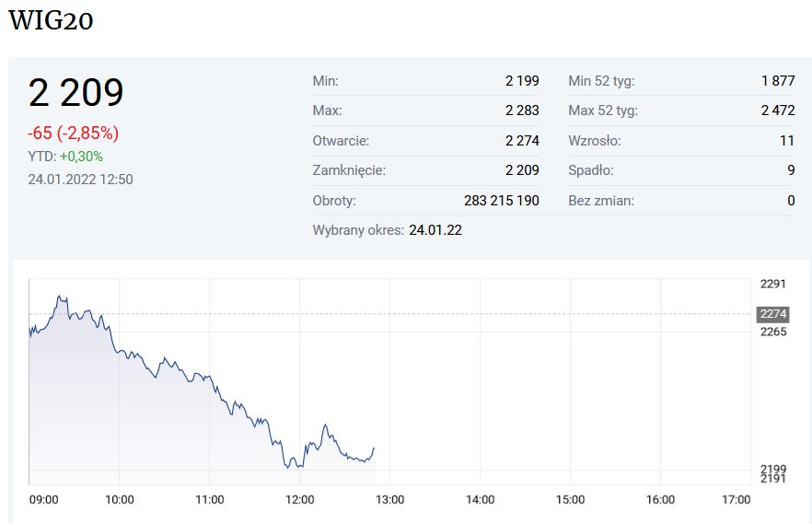Select the Spadło count of 9
Screen dimensions: 812x524
(x=791, y=170)
